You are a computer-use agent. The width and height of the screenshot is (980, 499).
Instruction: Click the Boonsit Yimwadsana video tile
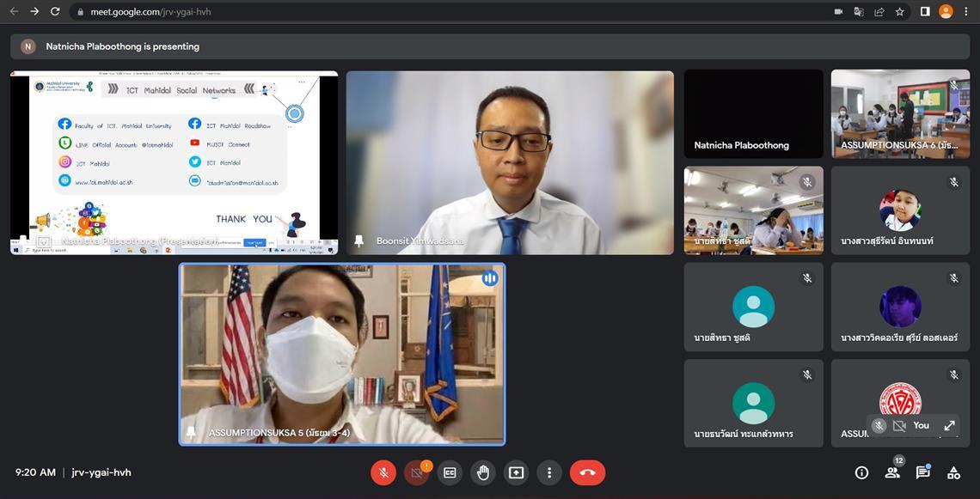click(x=510, y=162)
